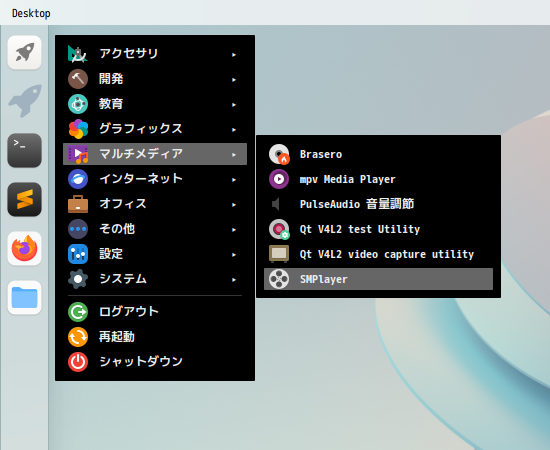Open the Firefox dock icon
The image size is (550, 450).
point(25,249)
